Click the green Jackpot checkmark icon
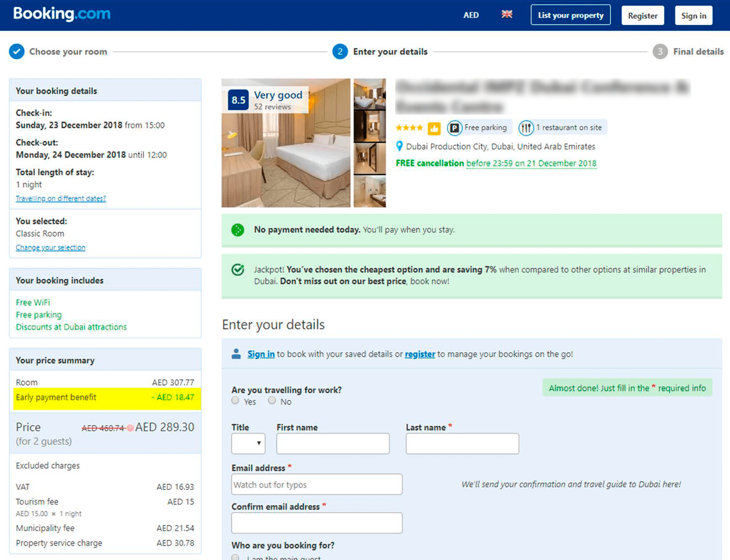 point(238,270)
